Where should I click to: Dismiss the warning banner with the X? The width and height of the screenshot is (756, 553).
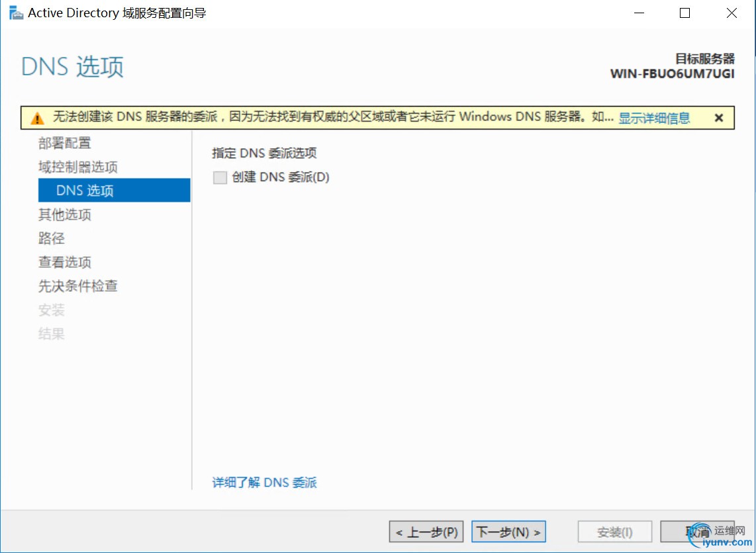point(718,118)
